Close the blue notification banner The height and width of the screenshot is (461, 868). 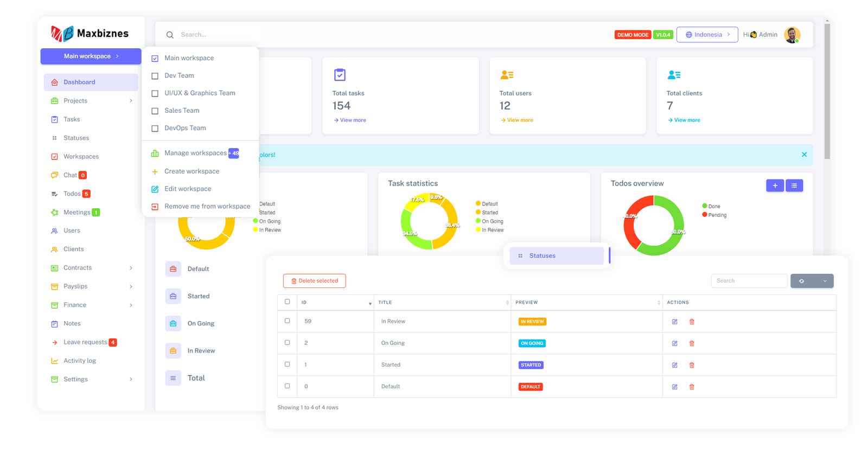pyautogui.click(x=804, y=155)
